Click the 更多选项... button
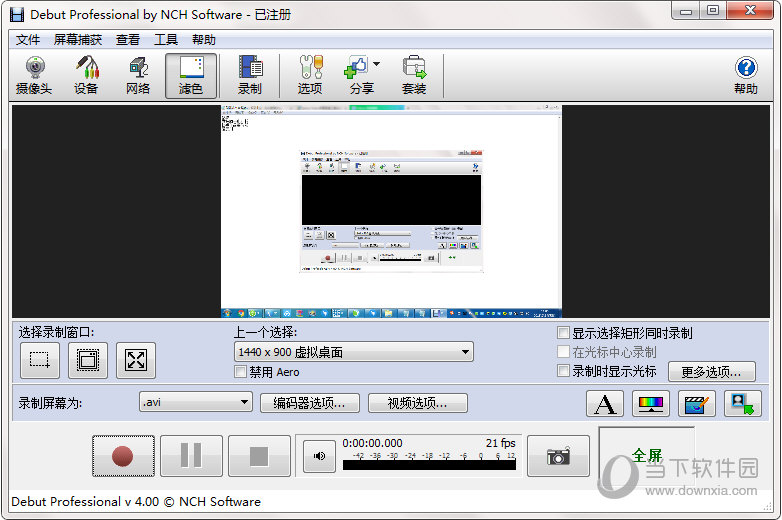 (711, 372)
